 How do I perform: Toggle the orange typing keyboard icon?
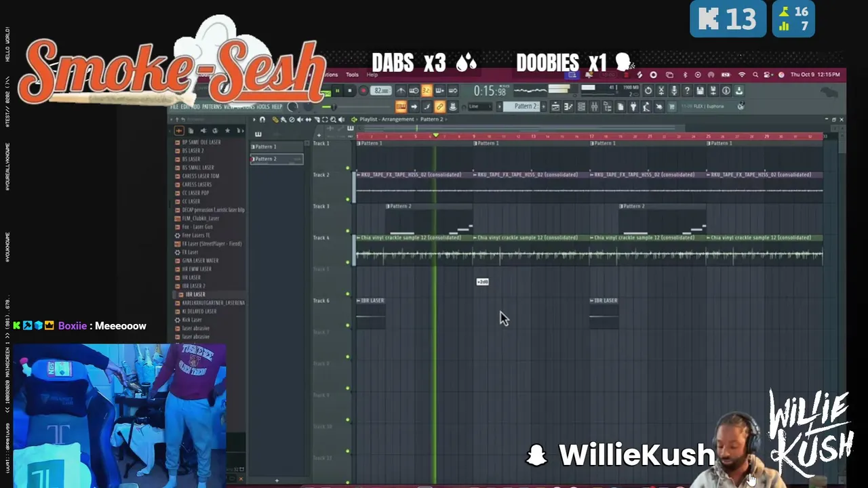coord(401,106)
